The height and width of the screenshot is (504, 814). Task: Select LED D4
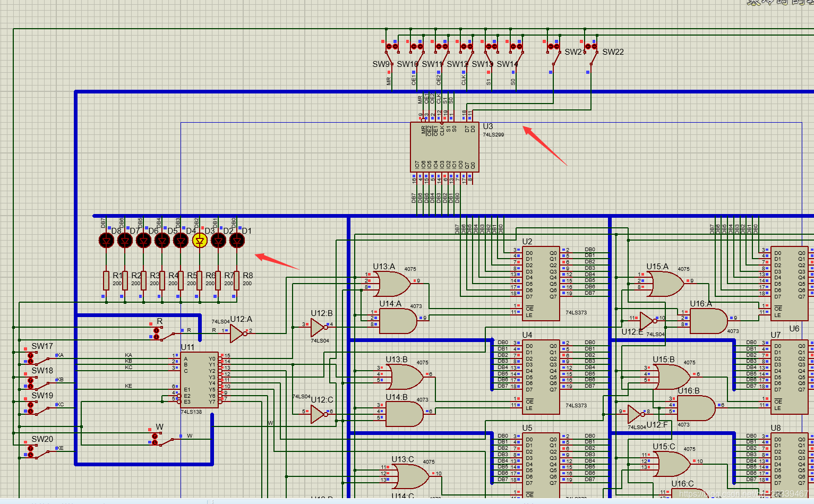pos(181,241)
